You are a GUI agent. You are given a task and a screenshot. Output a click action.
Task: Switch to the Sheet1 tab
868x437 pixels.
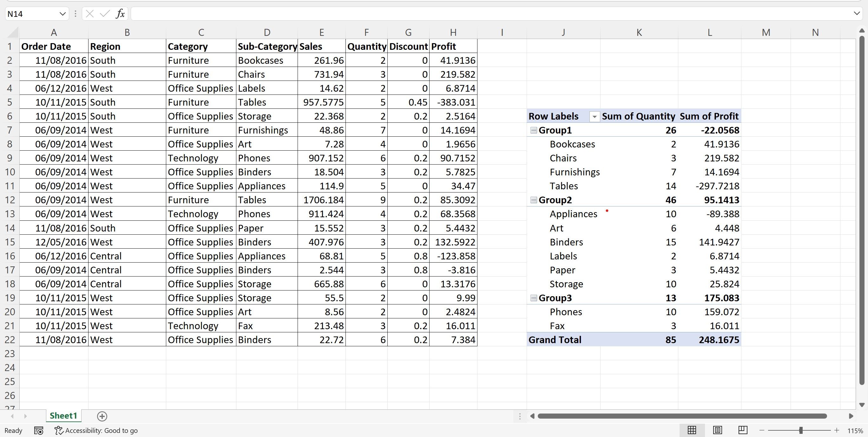point(63,416)
